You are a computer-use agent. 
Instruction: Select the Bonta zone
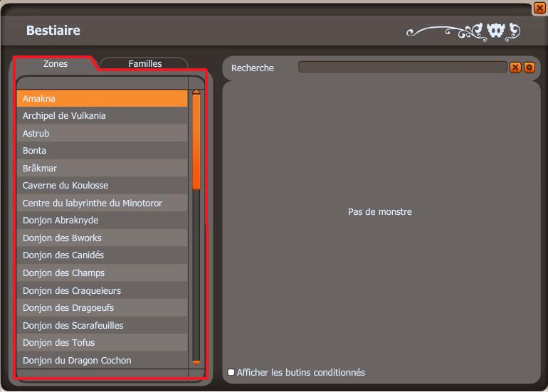pyautogui.click(x=102, y=151)
